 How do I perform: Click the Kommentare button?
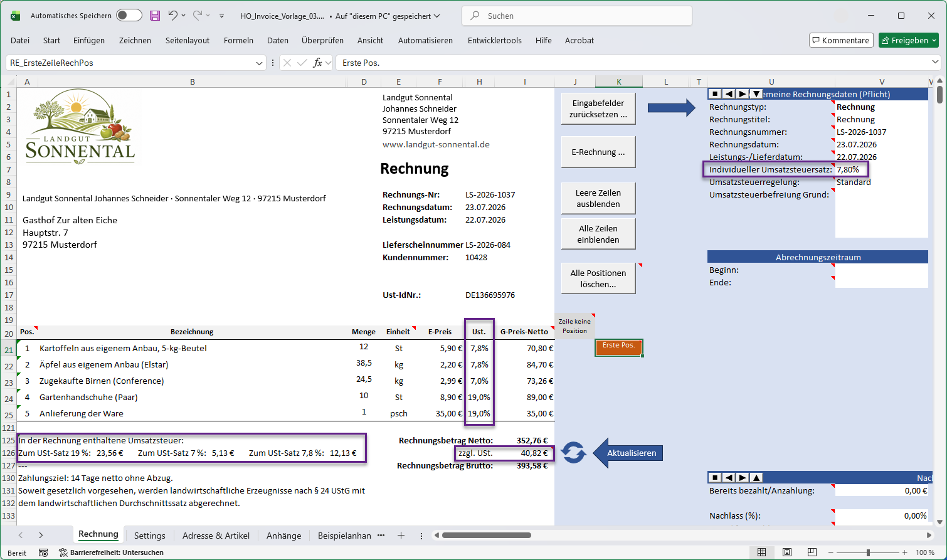click(x=841, y=40)
